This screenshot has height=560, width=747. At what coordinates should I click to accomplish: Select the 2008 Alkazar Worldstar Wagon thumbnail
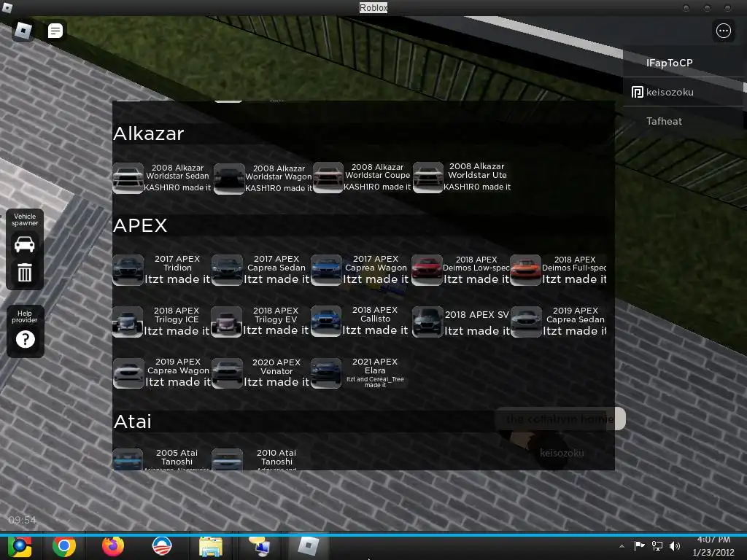click(x=229, y=179)
